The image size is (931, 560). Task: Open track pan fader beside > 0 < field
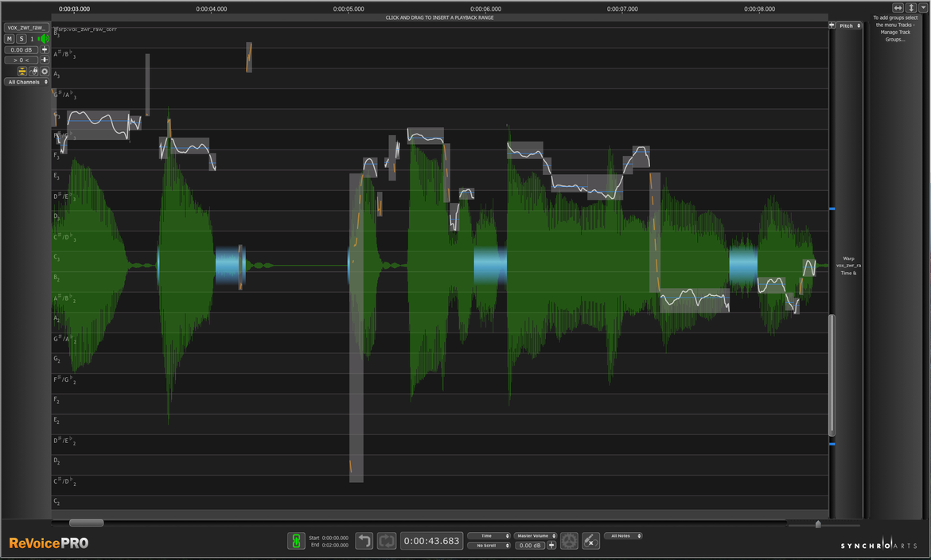pos(45,60)
